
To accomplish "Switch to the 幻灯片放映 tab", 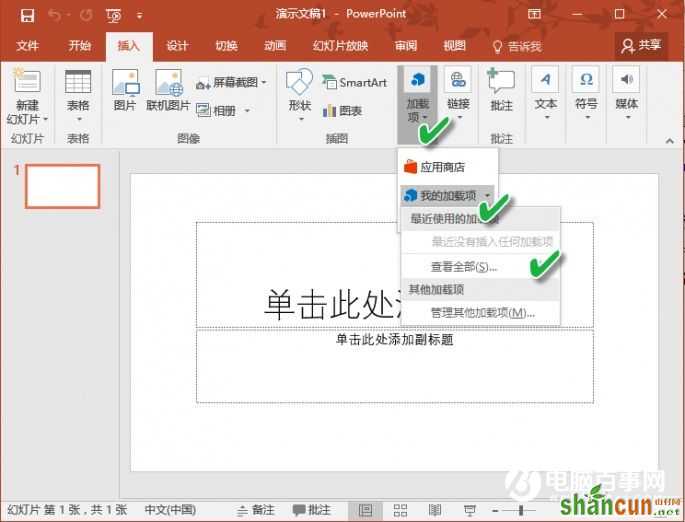I will click(340, 46).
